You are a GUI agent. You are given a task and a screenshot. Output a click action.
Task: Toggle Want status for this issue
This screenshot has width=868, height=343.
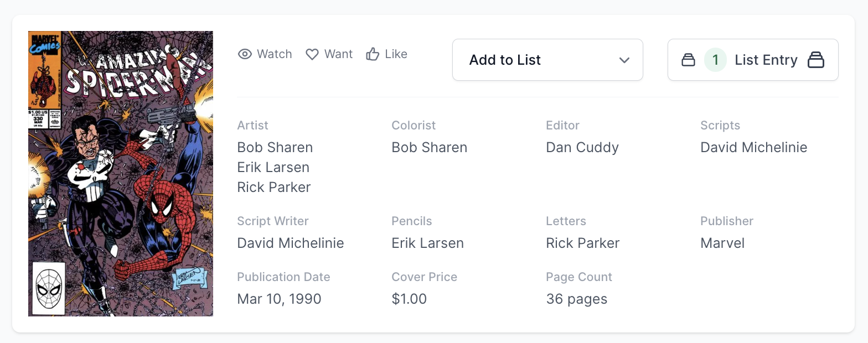[x=329, y=54]
